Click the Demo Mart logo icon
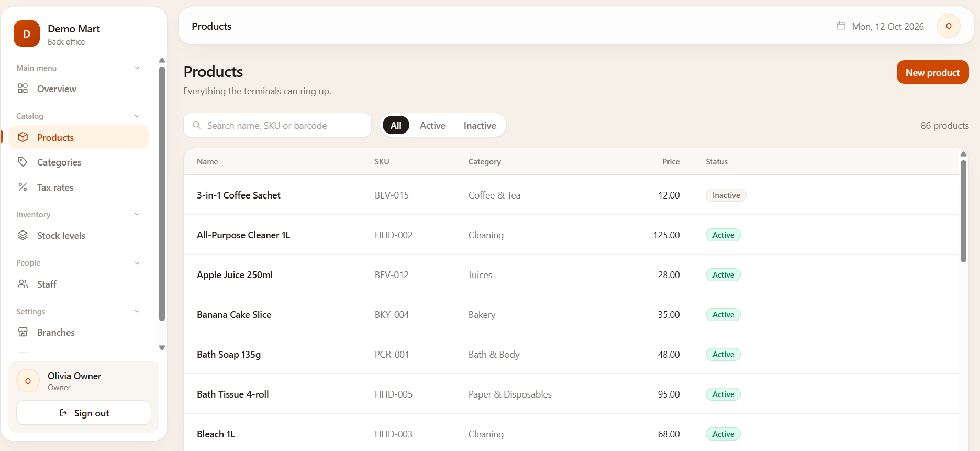 pos(27,34)
